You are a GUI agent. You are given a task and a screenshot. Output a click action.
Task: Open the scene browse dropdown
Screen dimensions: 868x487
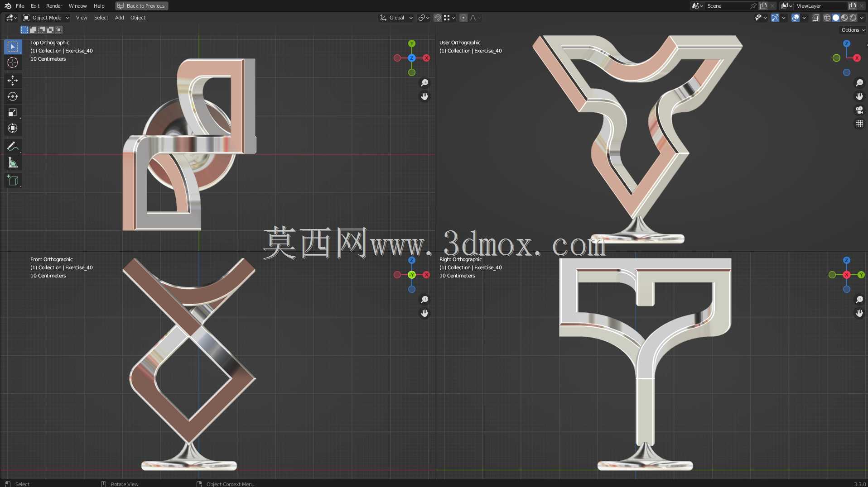[697, 6]
